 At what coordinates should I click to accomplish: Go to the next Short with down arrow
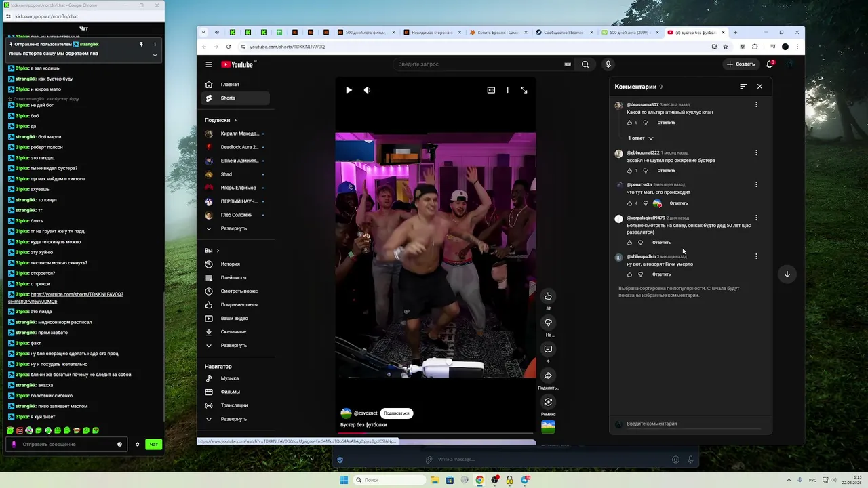pyautogui.click(x=787, y=274)
